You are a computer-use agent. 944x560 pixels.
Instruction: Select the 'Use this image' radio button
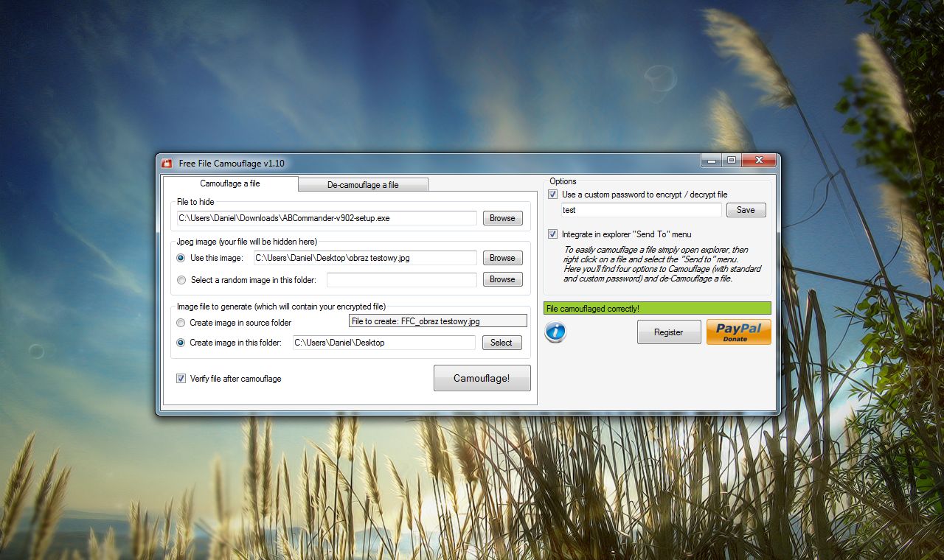click(181, 258)
